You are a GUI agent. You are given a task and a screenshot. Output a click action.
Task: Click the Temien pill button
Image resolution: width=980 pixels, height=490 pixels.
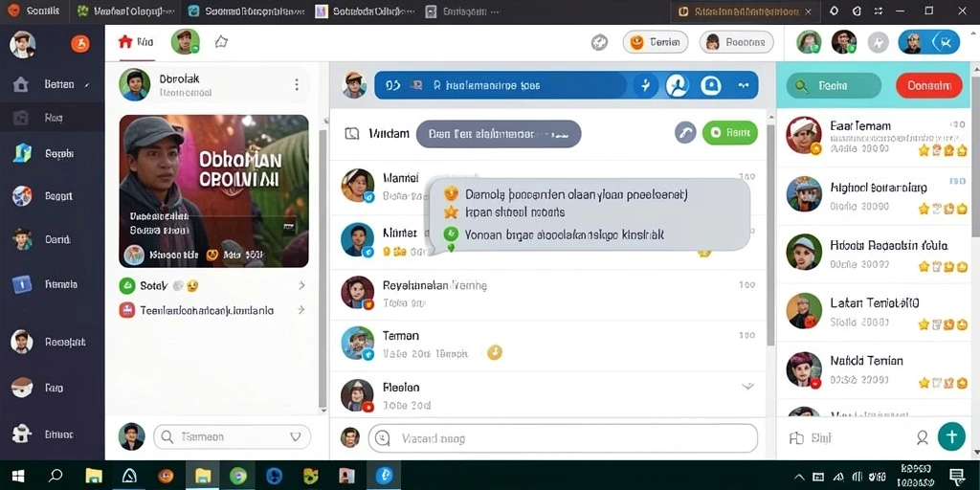click(655, 42)
